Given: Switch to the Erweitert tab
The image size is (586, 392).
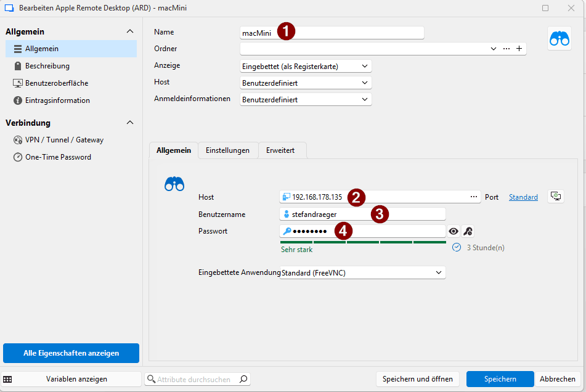Looking at the screenshot, I should (280, 150).
